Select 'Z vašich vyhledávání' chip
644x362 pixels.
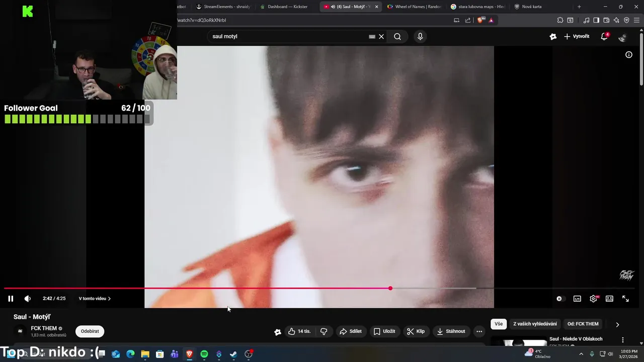coord(535,324)
